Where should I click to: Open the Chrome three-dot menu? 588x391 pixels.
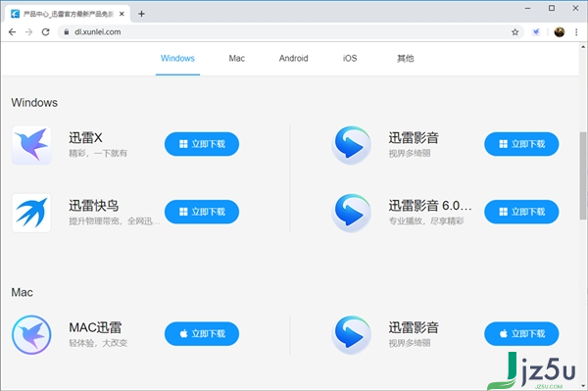tap(576, 32)
